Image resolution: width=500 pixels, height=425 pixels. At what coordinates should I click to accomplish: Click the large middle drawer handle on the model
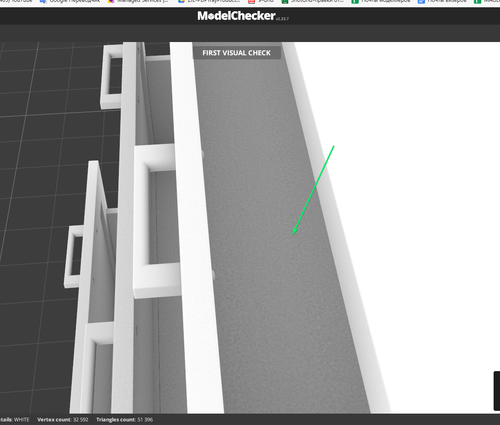157,221
